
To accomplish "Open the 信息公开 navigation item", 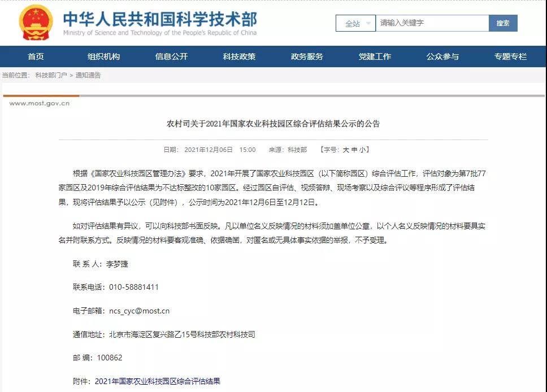I will [171, 56].
